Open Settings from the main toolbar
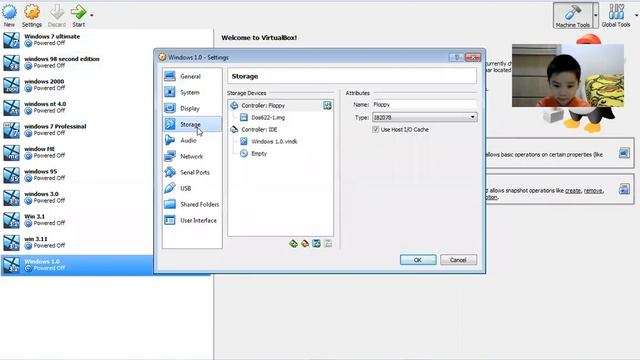Image resolution: width=640 pixels, height=360 pixels. (32, 16)
